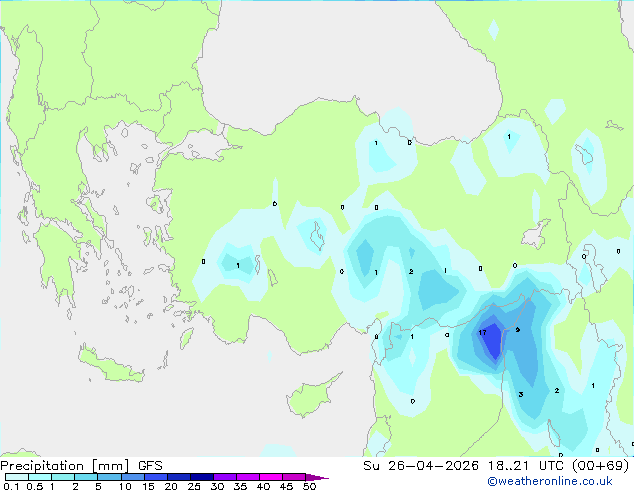Screen dimensions: 634x490
Task: Click the legend label '50'
Action: pyautogui.click(x=309, y=486)
